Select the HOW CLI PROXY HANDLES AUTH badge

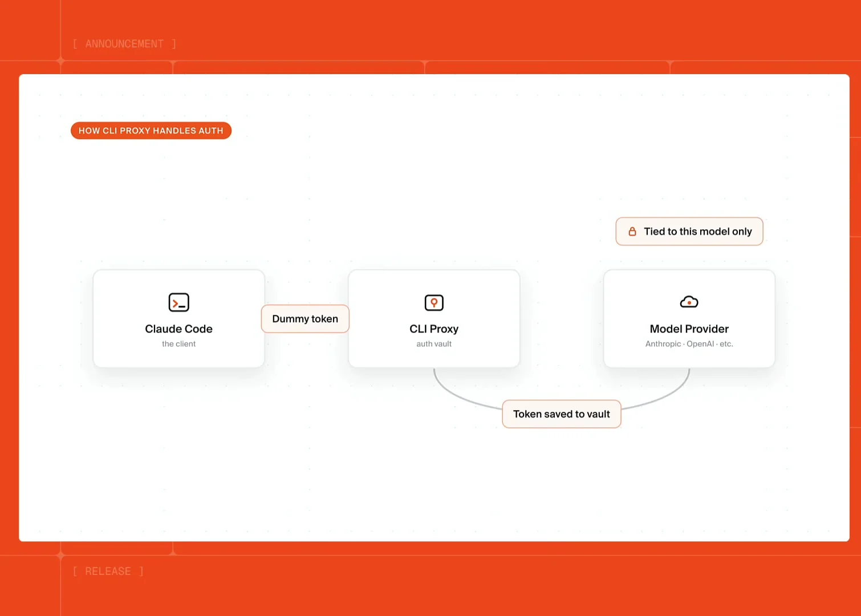[151, 131]
